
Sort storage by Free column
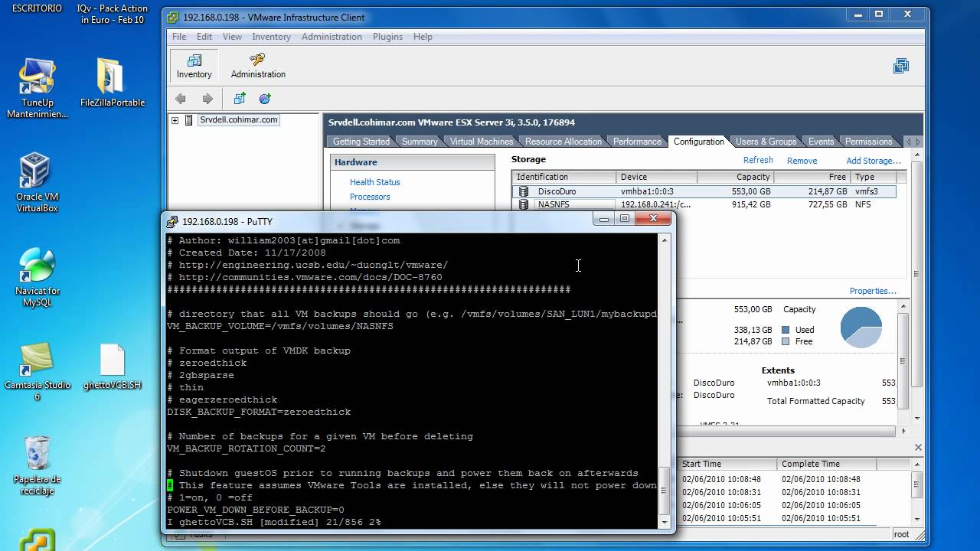coord(812,177)
